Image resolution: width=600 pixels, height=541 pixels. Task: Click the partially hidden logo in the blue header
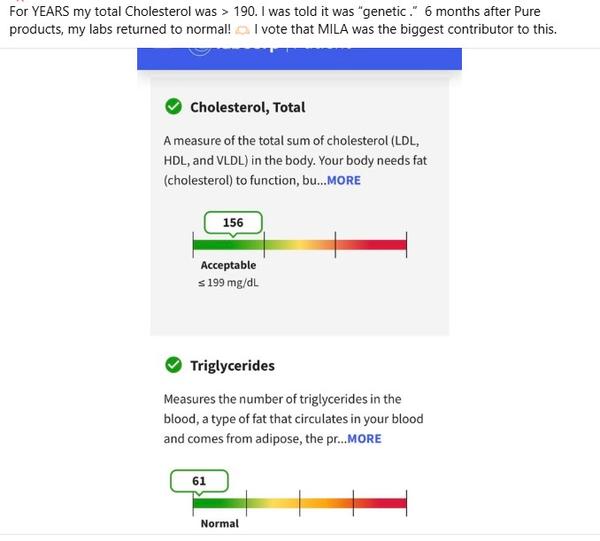[x=200, y=51]
